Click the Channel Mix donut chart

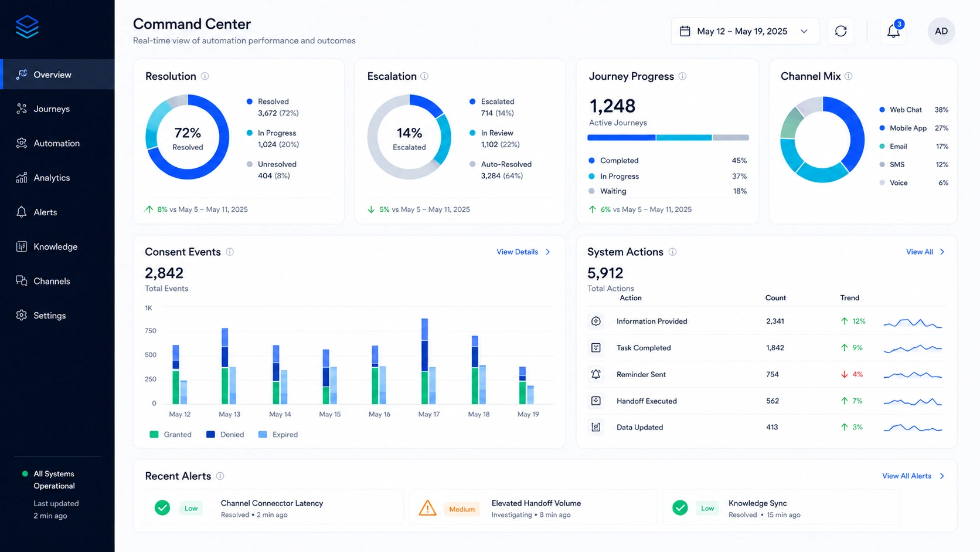tap(822, 140)
